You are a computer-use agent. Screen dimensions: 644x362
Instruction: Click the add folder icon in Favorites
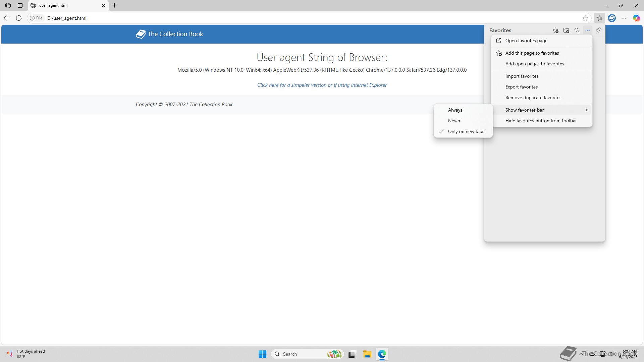(x=566, y=31)
